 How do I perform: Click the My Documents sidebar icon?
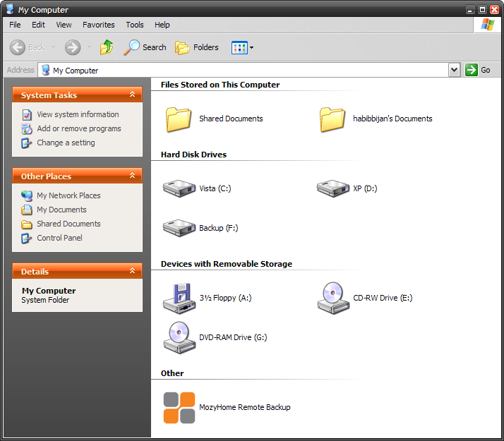27,210
